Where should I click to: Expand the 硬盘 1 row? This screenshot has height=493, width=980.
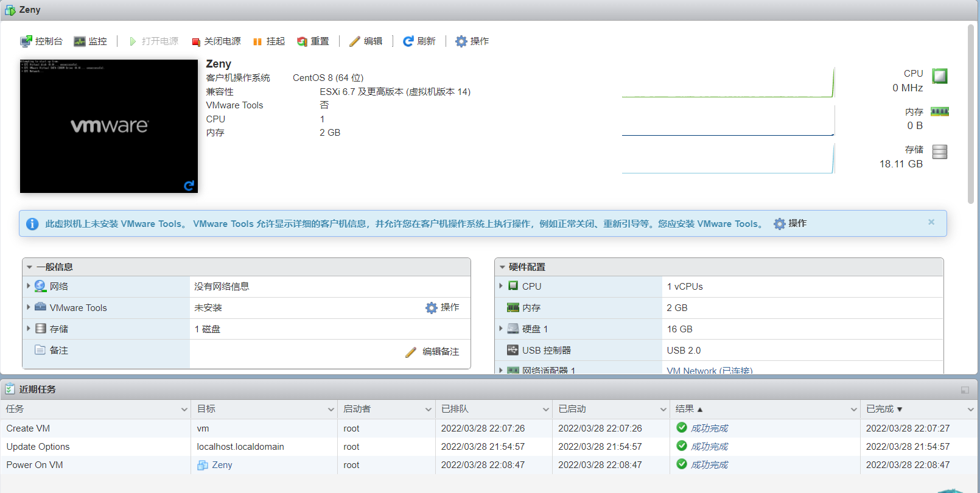(501, 328)
